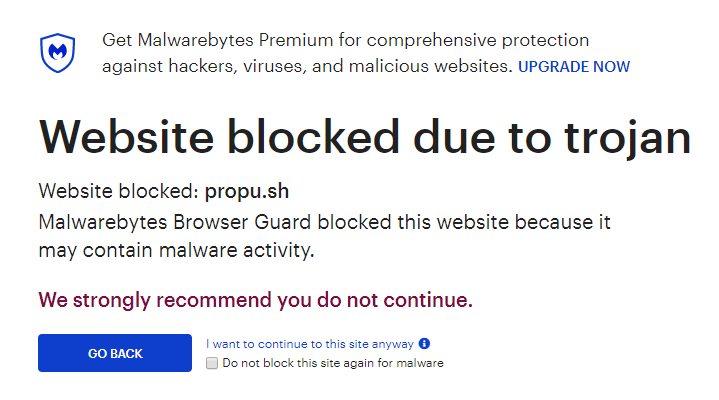The height and width of the screenshot is (400, 719).
Task: Click the words 'do not continue' in warning
Action: 394,300
